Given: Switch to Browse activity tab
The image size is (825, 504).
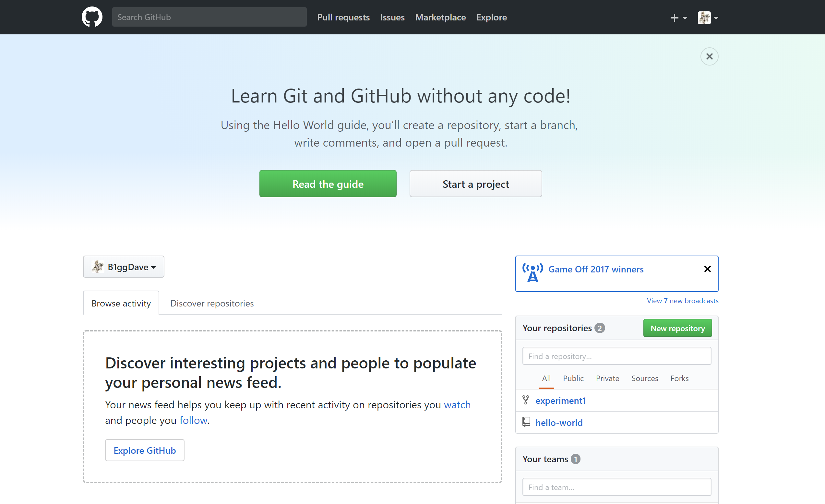Looking at the screenshot, I should tap(121, 303).
